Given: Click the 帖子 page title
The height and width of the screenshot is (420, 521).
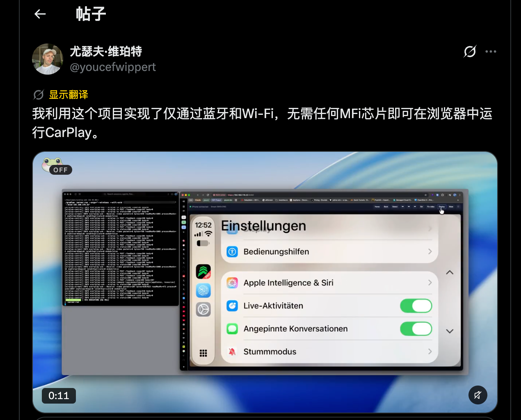Looking at the screenshot, I should [91, 14].
